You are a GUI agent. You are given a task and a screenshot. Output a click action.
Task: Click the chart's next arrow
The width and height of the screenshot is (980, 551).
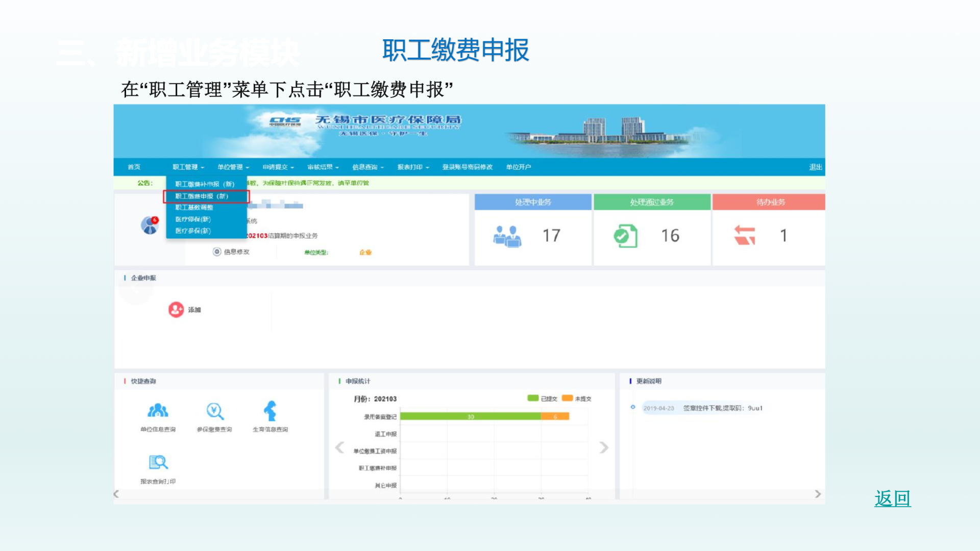tap(604, 447)
